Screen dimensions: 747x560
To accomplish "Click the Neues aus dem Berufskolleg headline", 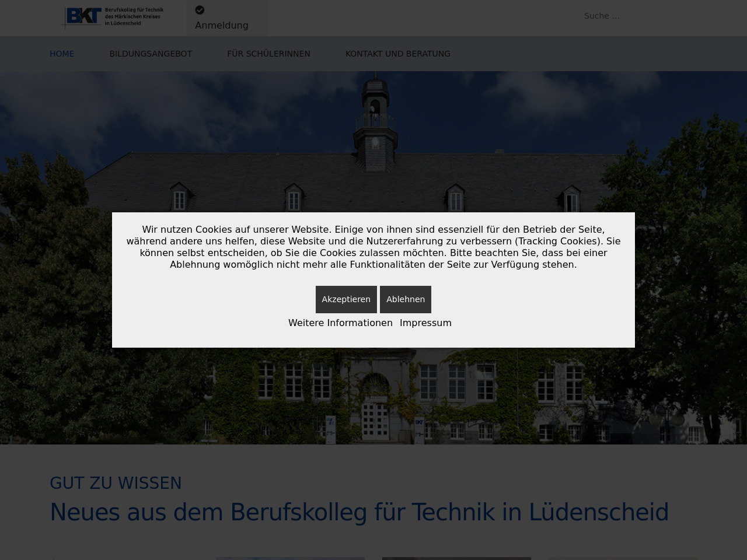I will point(359,512).
